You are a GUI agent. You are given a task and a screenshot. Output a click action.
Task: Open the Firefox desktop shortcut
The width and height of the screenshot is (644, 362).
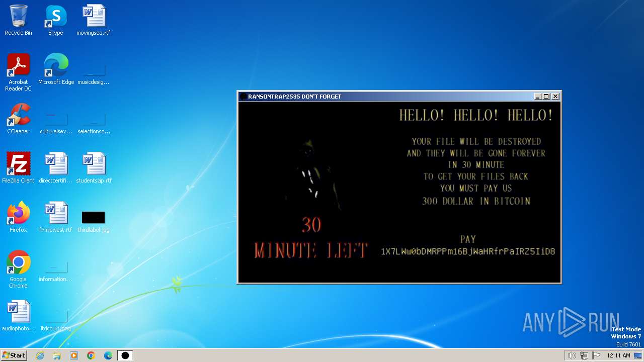tap(18, 217)
